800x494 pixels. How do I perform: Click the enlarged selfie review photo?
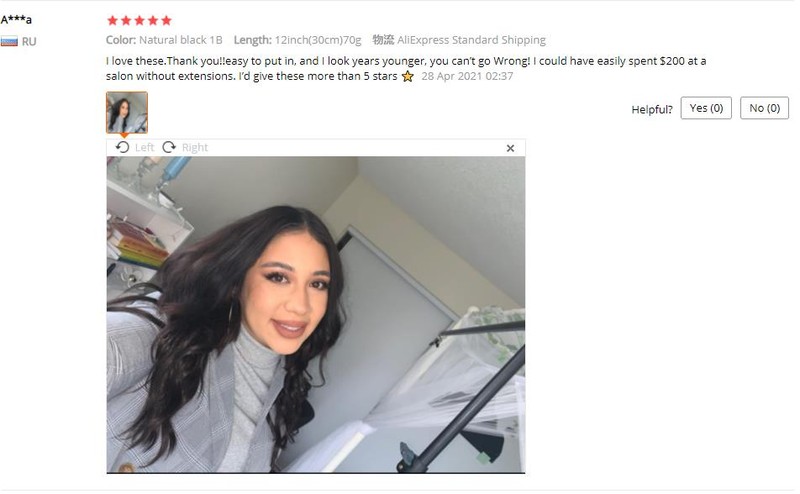pyautogui.click(x=316, y=315)
